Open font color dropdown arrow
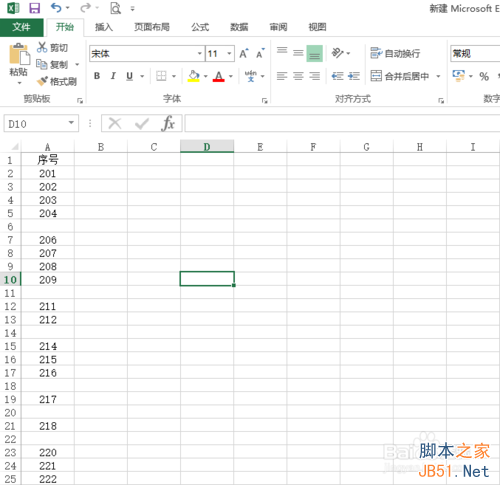 (x=231, y=76)
